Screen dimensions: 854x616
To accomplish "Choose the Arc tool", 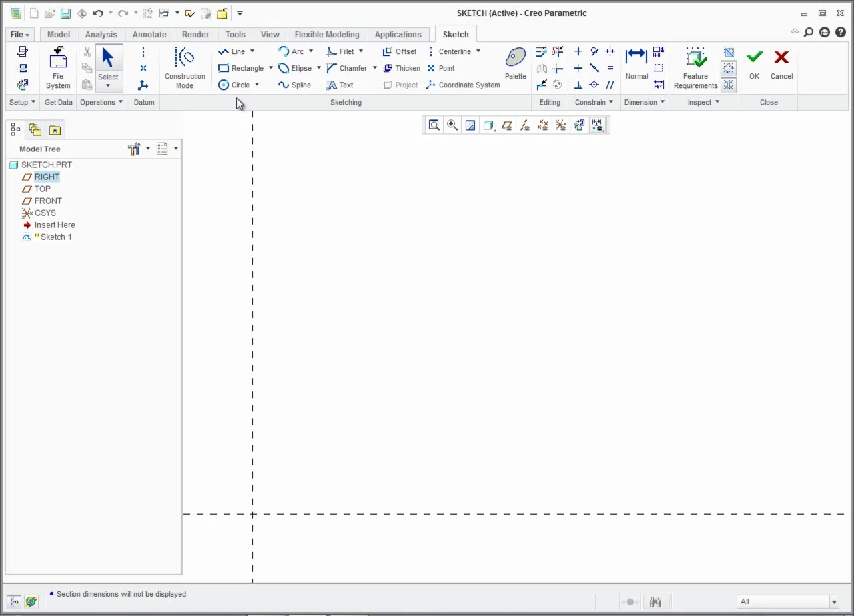I will pyautogui.click(x=291, y=51).
